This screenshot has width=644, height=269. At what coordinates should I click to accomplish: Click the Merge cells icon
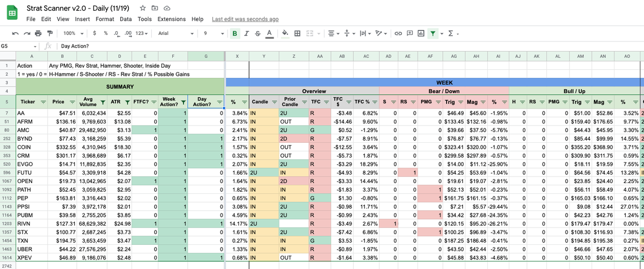(310, 33)
